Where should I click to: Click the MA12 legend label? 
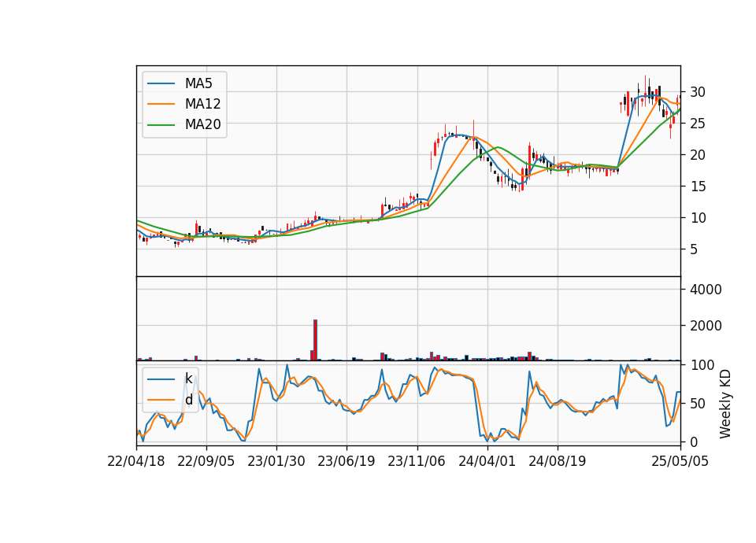tap(202, 104)
